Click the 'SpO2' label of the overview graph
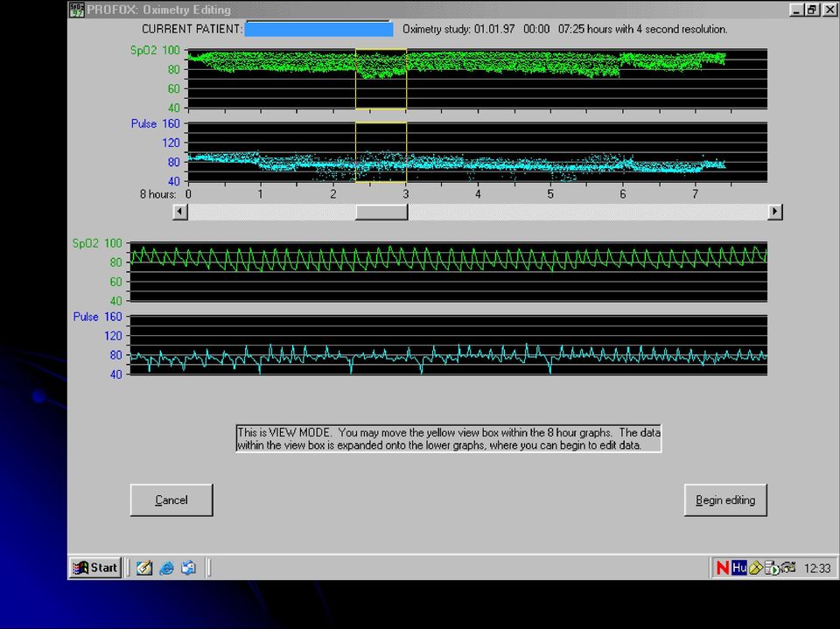Image resolution: width=840 pixels, height=629 pixels. 143,51
